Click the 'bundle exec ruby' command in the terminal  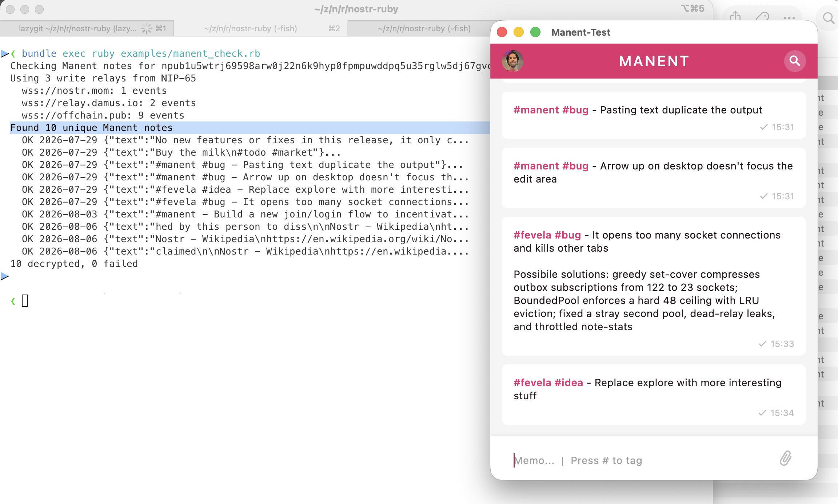tap(68, 53)
